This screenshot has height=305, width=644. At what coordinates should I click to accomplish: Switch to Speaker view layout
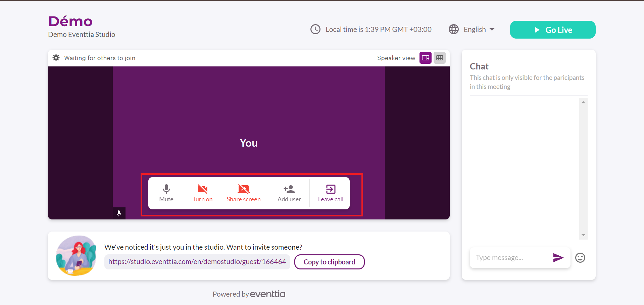(425, 58)
